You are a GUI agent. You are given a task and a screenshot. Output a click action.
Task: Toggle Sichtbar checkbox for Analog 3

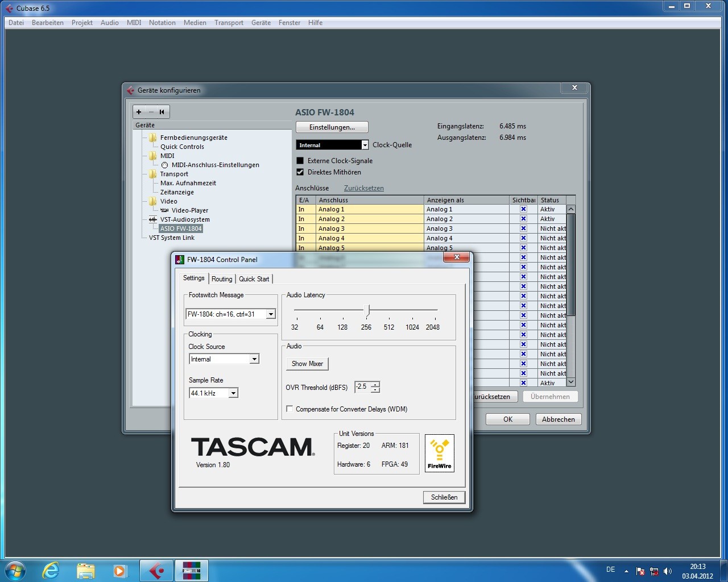[523, 228]
